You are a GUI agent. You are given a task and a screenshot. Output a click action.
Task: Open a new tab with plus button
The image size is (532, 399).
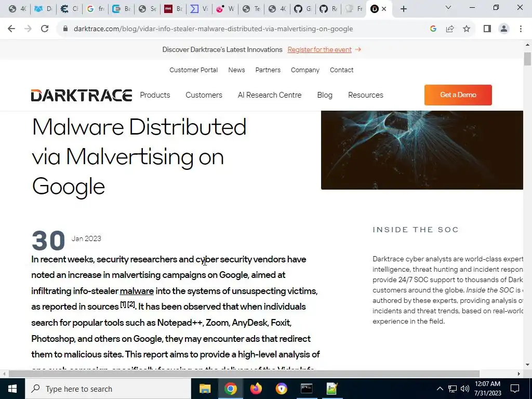tap(403, 9)
